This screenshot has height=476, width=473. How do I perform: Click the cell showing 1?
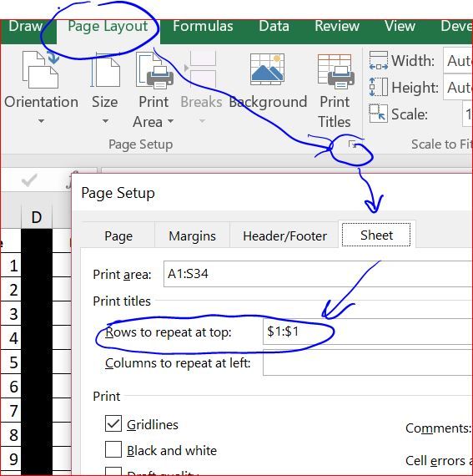coord(11,265)
